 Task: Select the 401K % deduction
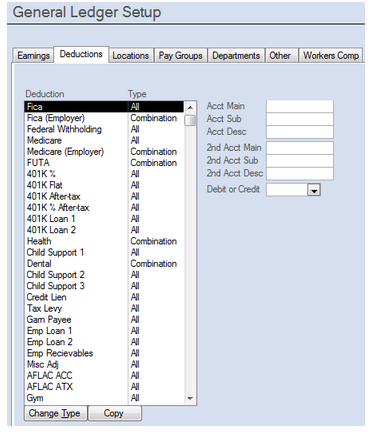click(104, 174)
